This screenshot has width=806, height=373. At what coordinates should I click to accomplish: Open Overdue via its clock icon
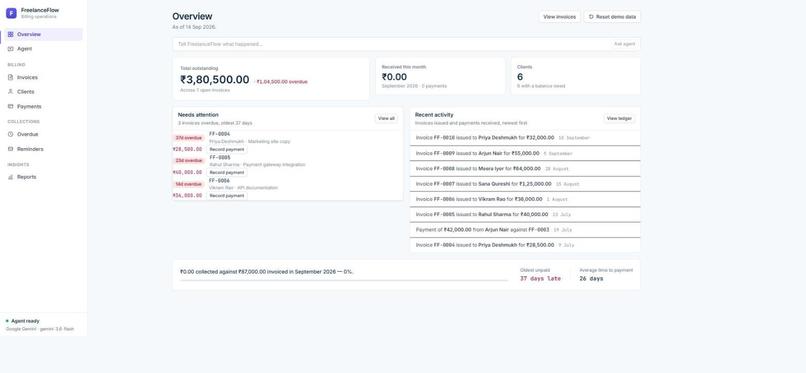point(11,134)
